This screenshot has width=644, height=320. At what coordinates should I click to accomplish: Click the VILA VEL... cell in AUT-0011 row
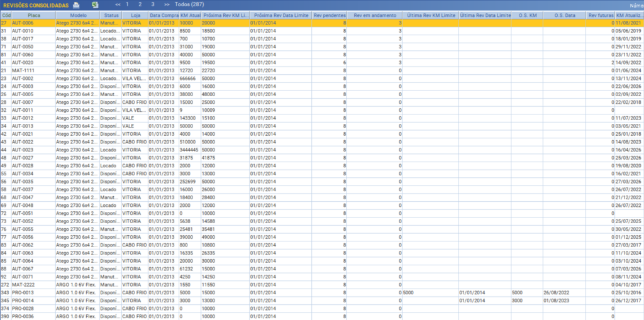[135, 110]
